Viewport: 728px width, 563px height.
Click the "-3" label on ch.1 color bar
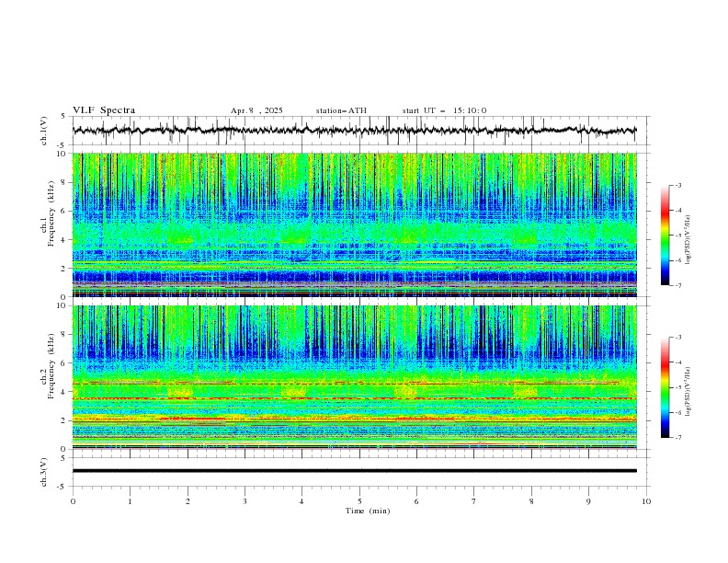[678, 185]
